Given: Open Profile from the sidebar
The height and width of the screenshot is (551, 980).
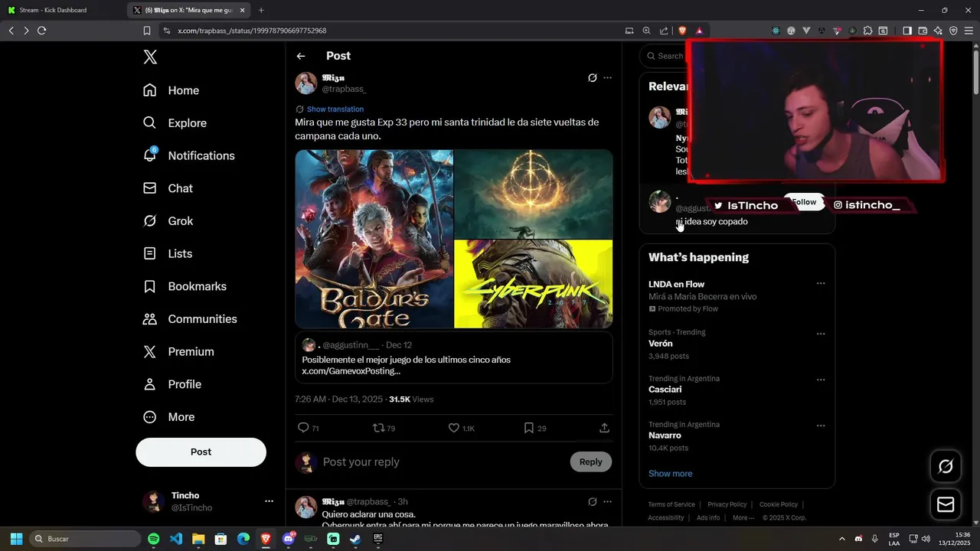Looking at the screenshot, I should coord(172,384).
